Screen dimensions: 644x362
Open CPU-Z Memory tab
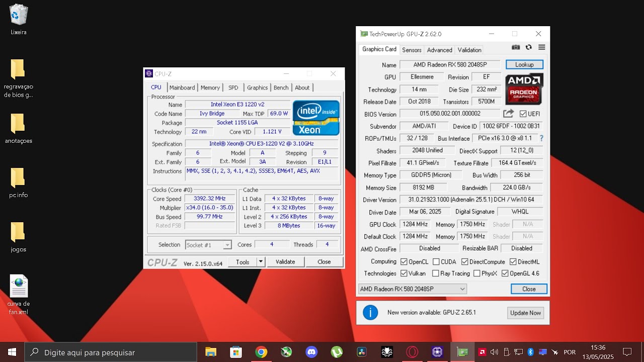pyautogui.click(x=210, y=87)
